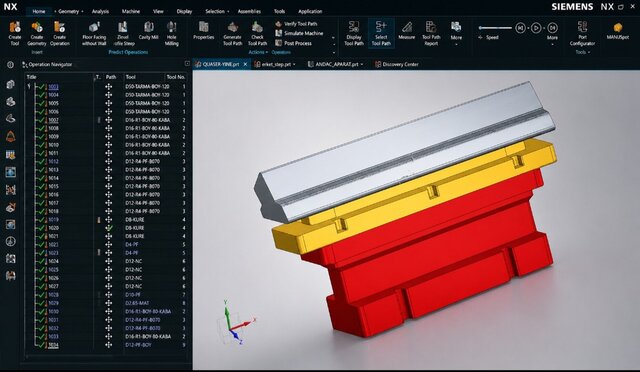Step backward in tool path animation
This screenshot has width=640, height=372.
(520, 28)
